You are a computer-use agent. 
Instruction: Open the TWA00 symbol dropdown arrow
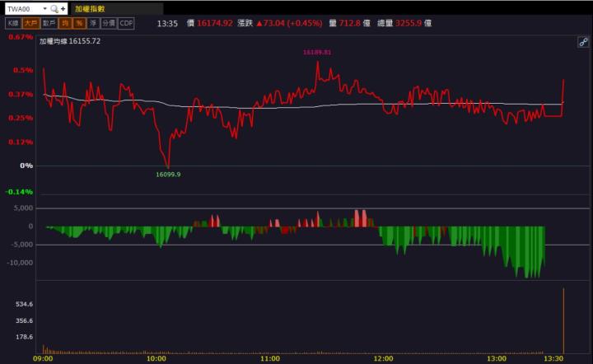(x=45, y=9)
